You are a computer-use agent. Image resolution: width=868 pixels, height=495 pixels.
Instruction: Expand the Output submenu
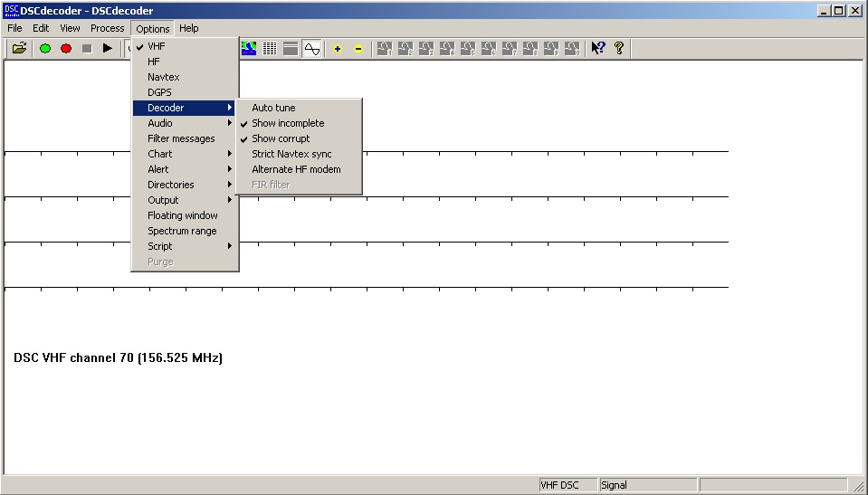185,200
